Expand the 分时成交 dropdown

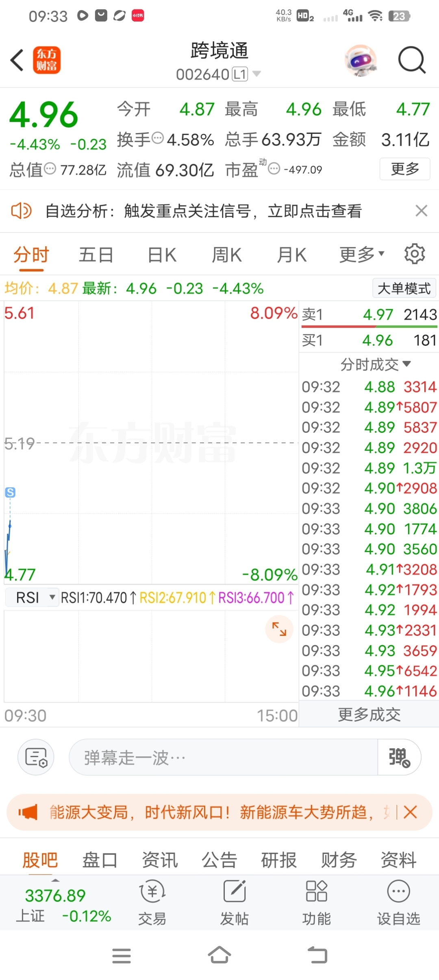pos(376,364)
